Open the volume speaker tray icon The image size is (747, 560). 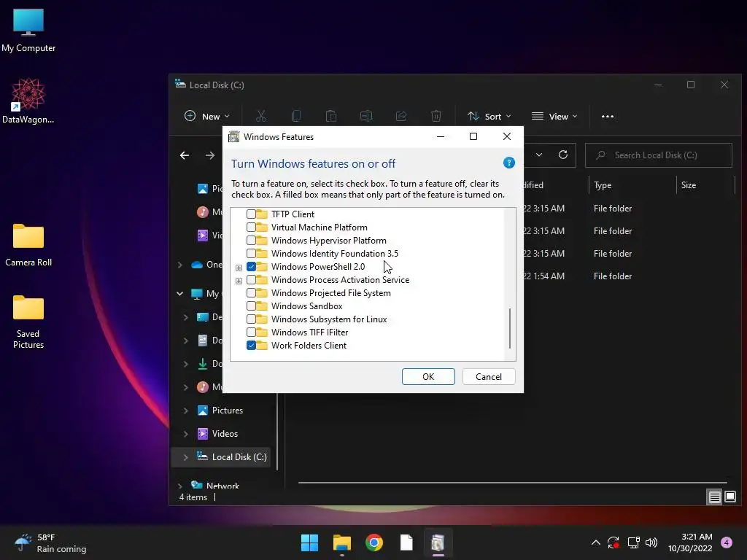point(651,542)
